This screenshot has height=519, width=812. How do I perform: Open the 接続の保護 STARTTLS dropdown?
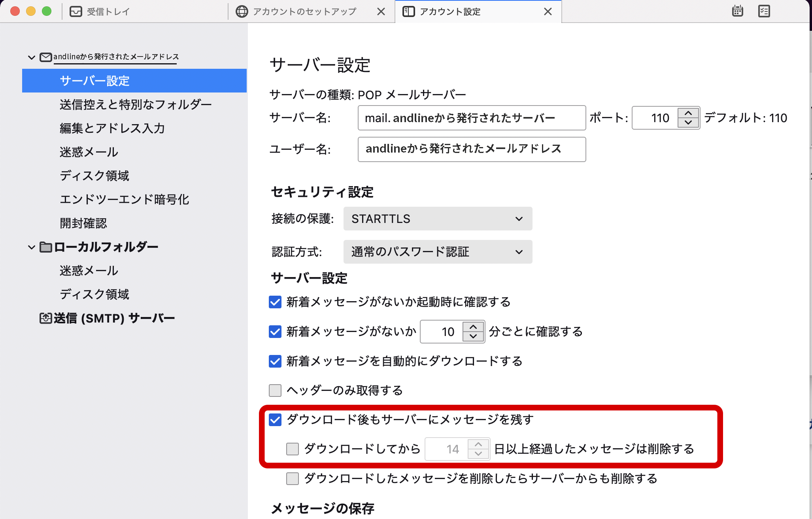tap(438, 219)
